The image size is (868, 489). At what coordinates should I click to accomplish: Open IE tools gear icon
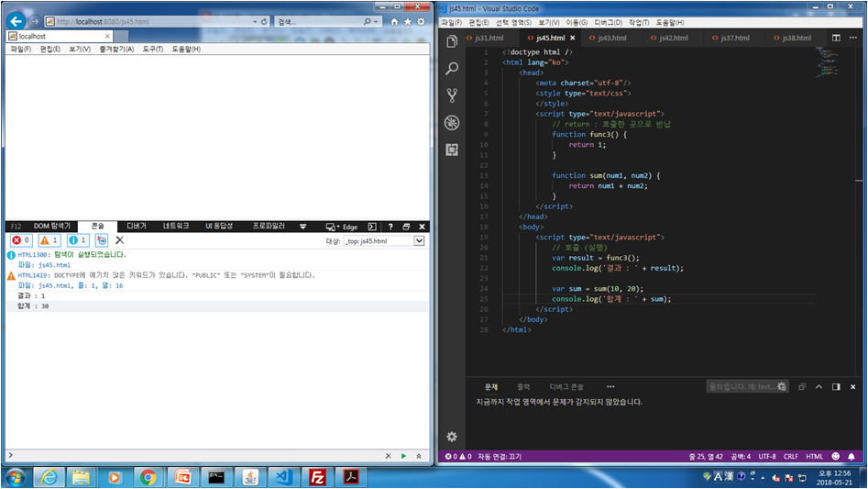[421, 22]
